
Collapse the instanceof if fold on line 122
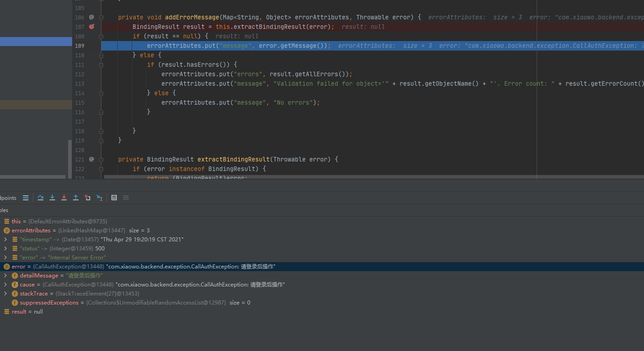point(101,169)
